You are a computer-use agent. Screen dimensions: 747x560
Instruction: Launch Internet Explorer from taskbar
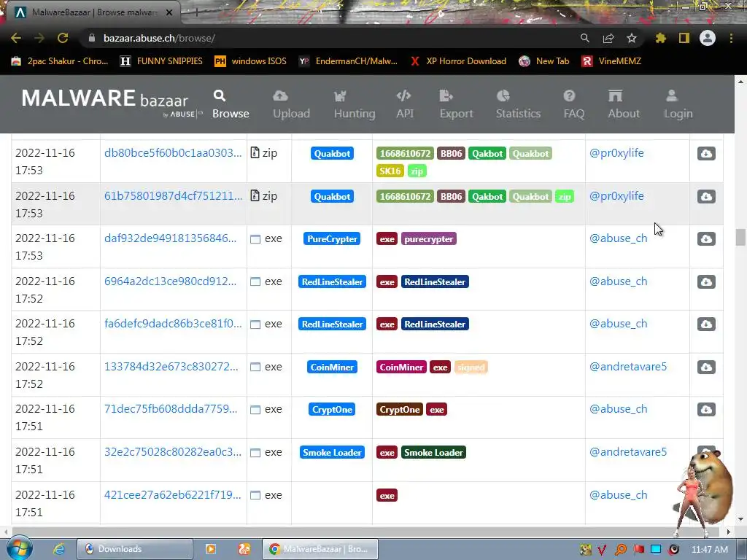pos(58,548)
